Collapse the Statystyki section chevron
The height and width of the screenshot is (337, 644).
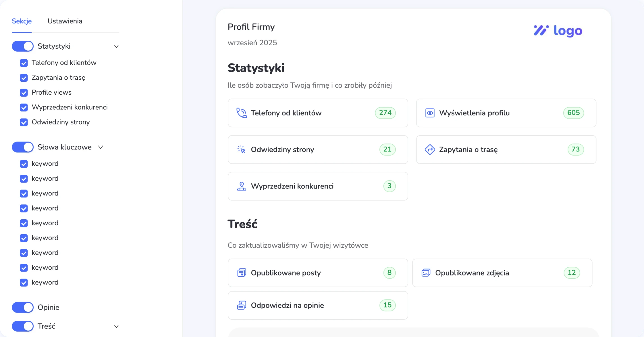pos(116,46)
